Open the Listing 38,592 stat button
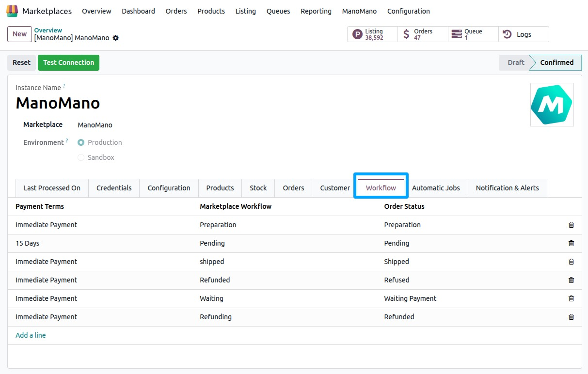 pyautogui.click(x=372, y=34)
